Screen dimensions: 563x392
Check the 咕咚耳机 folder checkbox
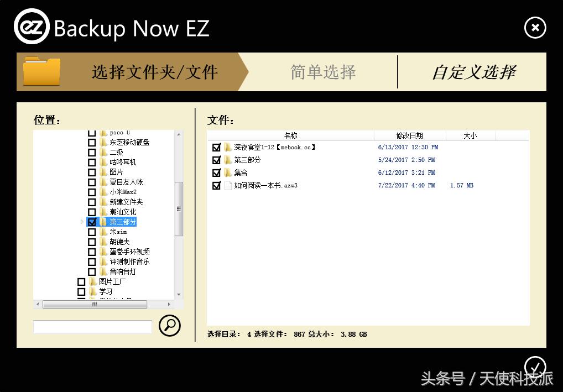click(92, 162)
